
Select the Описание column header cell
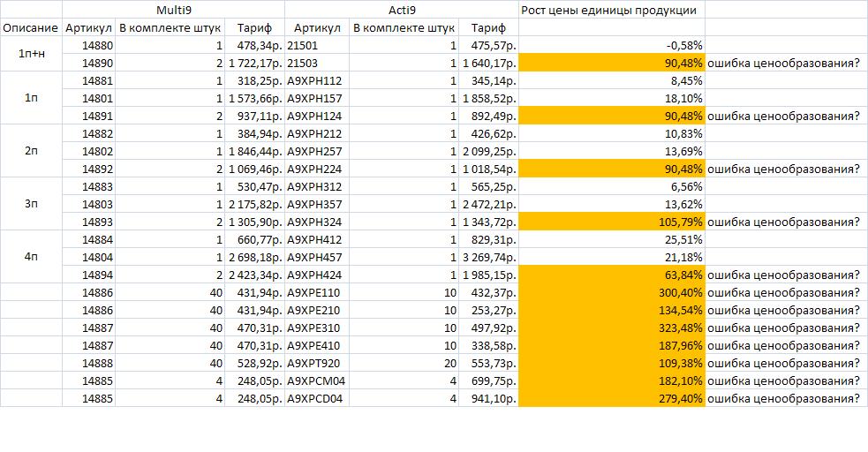coord(31,27)
